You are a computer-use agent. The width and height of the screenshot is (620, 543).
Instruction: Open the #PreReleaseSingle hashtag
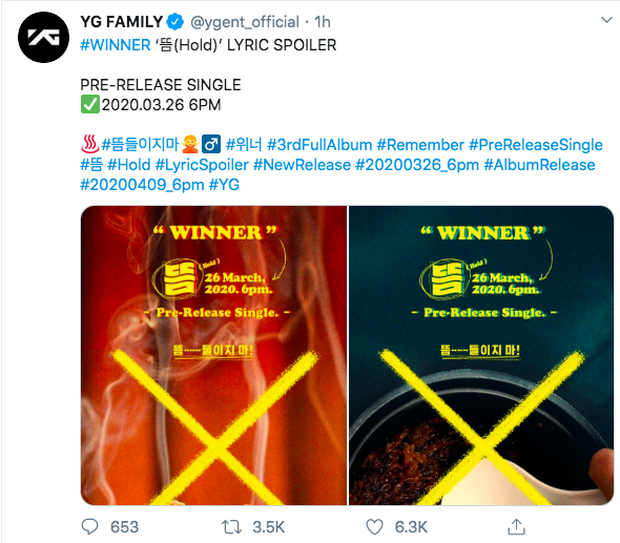(536, 145)
